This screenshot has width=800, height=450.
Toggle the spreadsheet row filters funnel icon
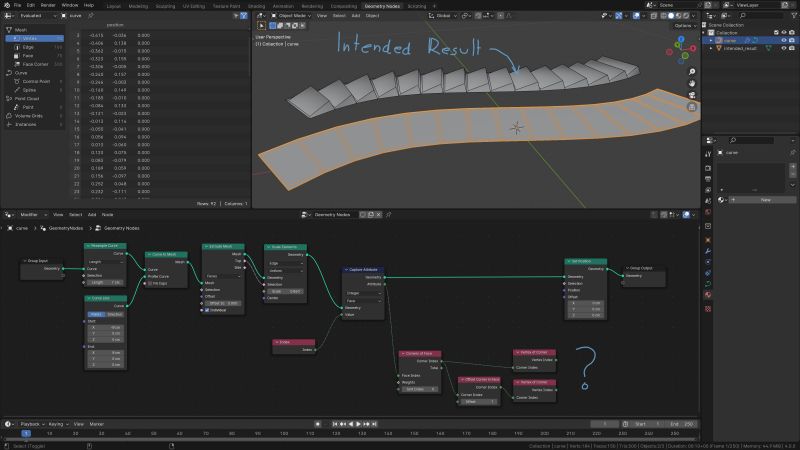pos(244,16)
